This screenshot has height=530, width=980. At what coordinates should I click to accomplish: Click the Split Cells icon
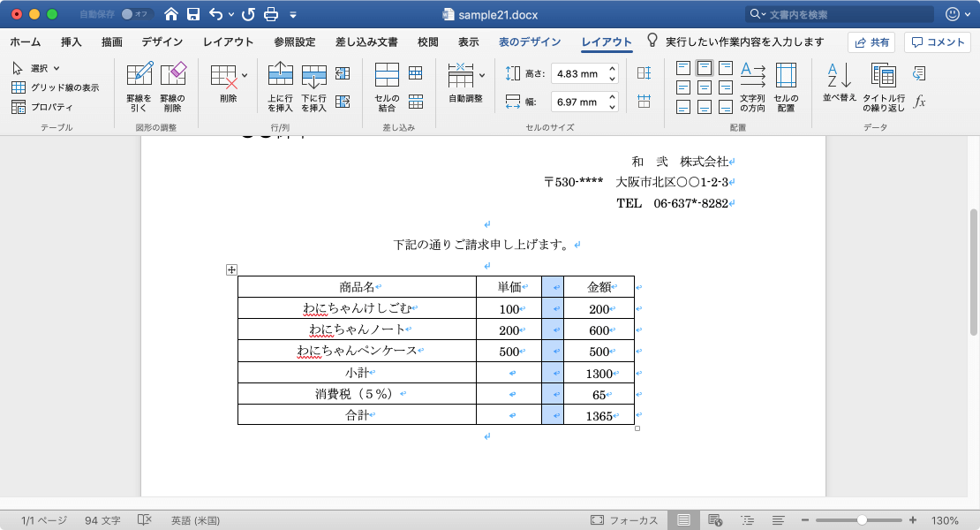click(416, 73)
